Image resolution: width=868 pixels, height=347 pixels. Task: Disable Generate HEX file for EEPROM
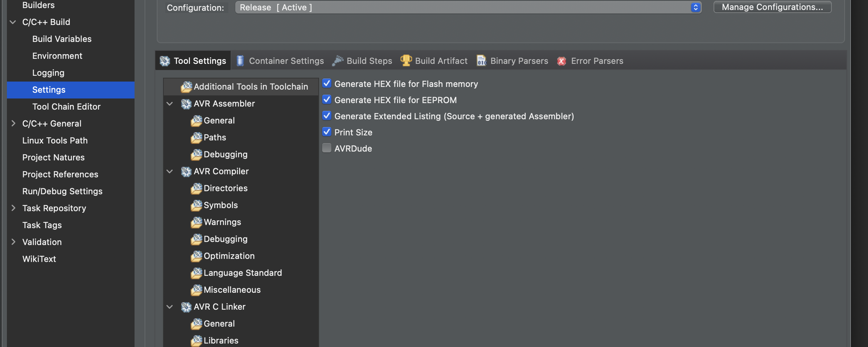tap(327, 99)
